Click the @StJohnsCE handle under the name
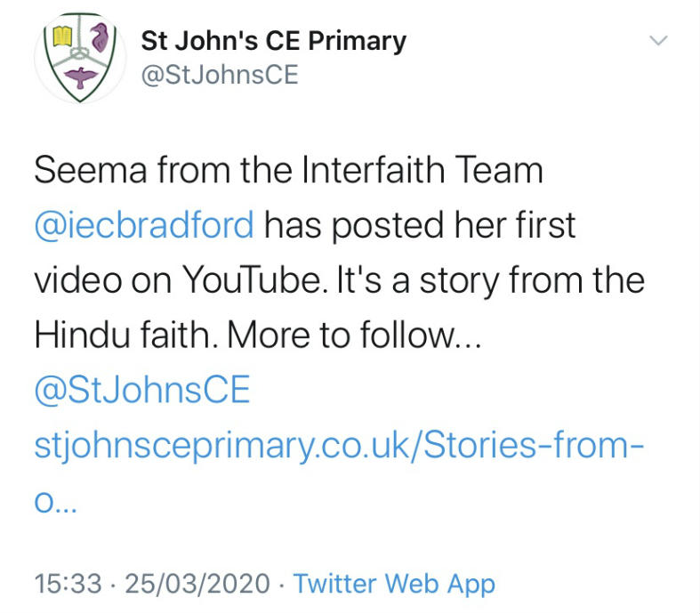The image size is (700, 614). click(x=220, y=75)
